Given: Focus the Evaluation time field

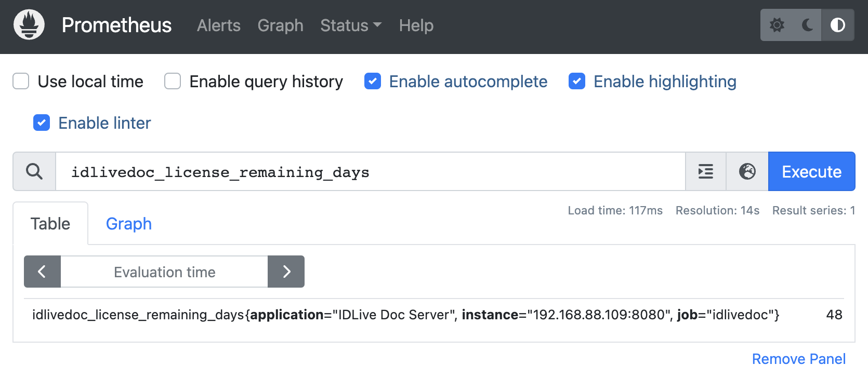Looking at the screenshot, I should tap(164, 272).
